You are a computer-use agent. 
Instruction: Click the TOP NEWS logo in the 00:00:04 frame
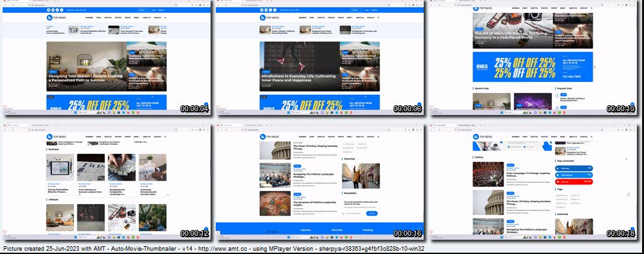(56, 18)
